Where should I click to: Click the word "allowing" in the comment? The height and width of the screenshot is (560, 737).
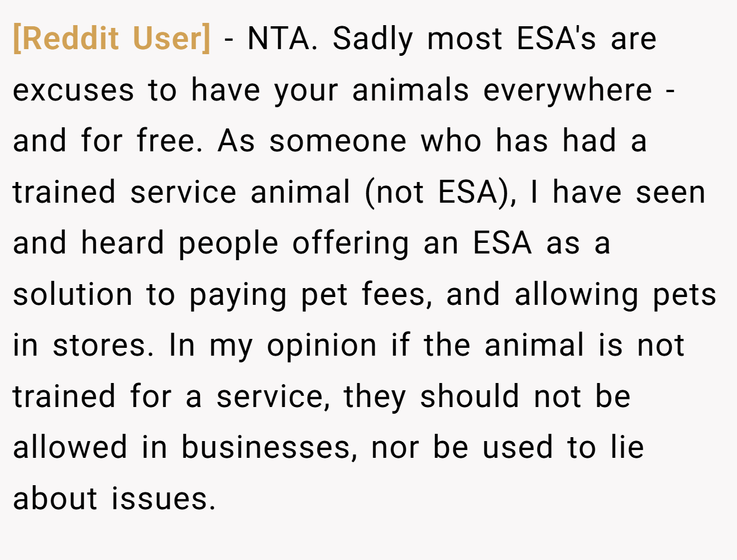(576, 295)
